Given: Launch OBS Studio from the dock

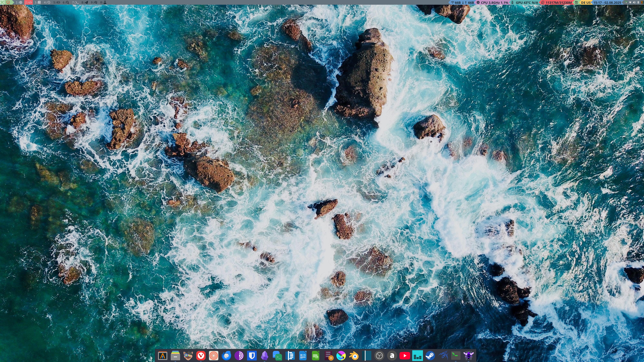Looking at the screenshot, I should coord(379,355).
